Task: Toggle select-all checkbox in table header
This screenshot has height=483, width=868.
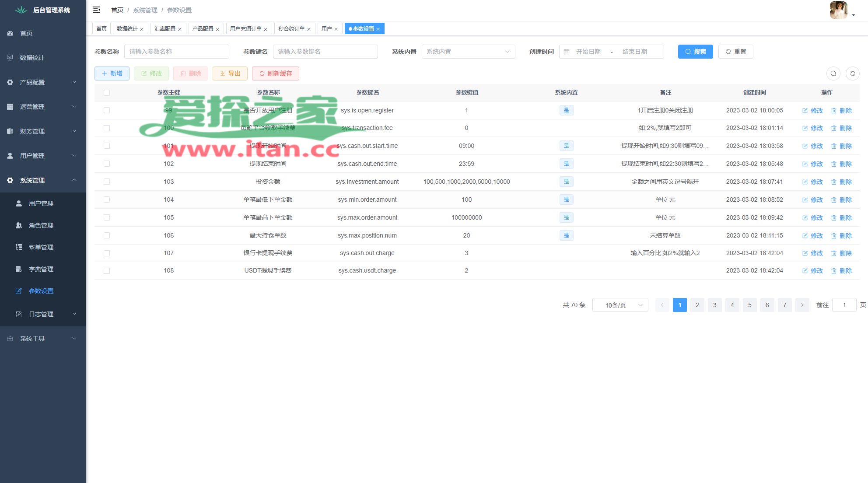Action: 107,93
